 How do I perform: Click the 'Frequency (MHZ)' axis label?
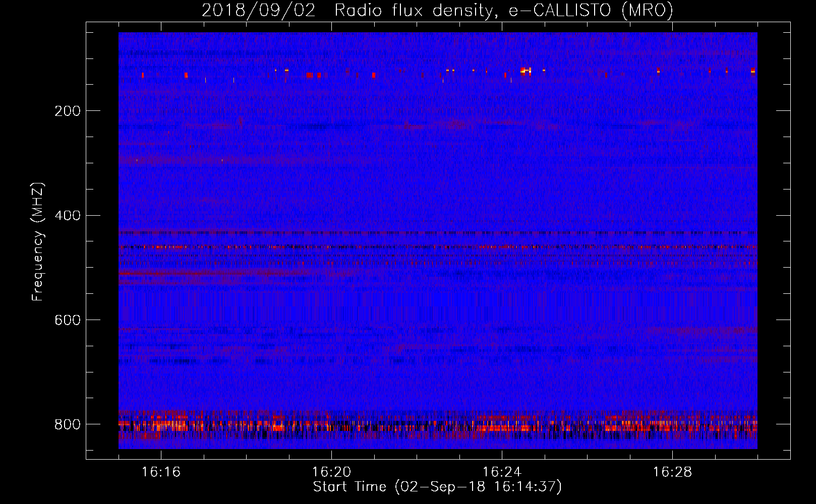click(x=38, y=241)
